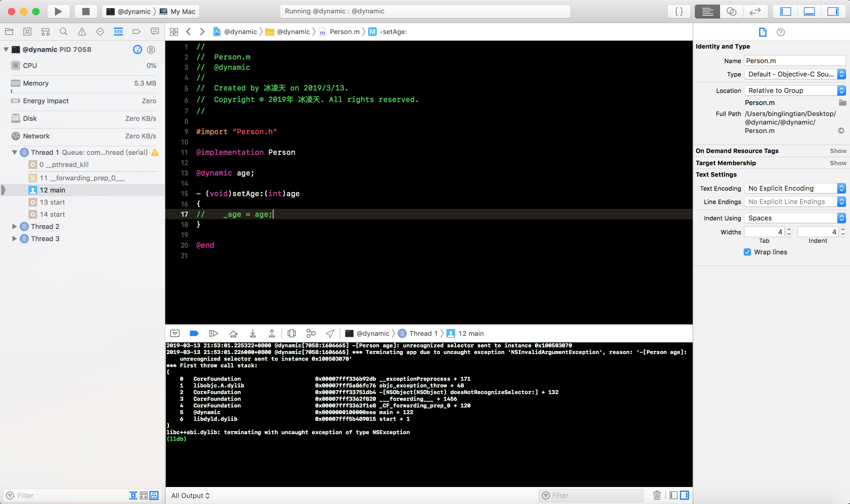Open Debug Memory Graph tool
Screen dimensions: 850x504
tap(311, 333)
